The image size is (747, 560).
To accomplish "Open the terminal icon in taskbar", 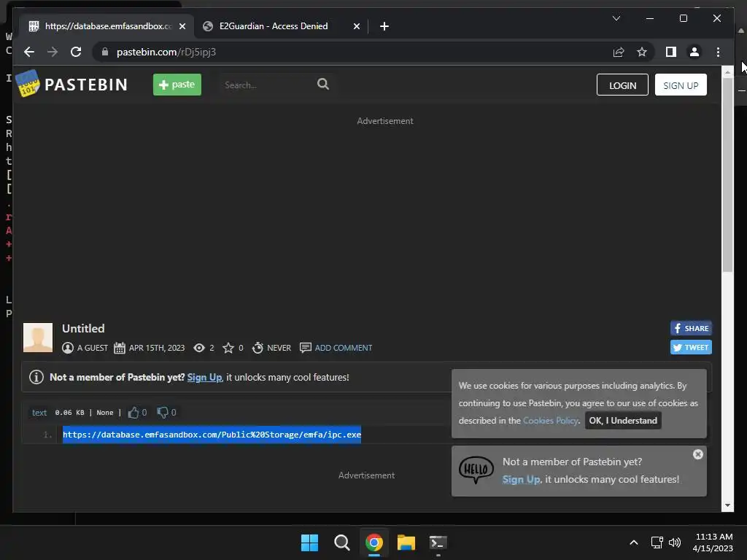I will (438, 542).
